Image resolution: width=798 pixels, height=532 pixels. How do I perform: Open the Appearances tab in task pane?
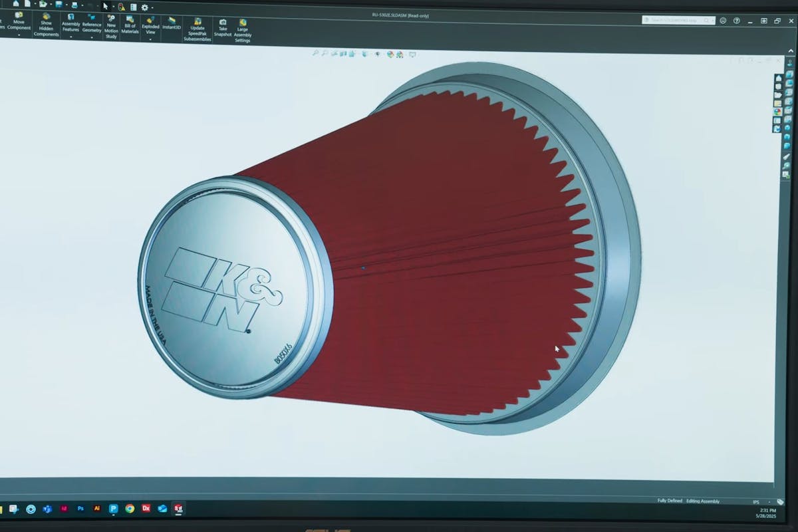[777, 112]
